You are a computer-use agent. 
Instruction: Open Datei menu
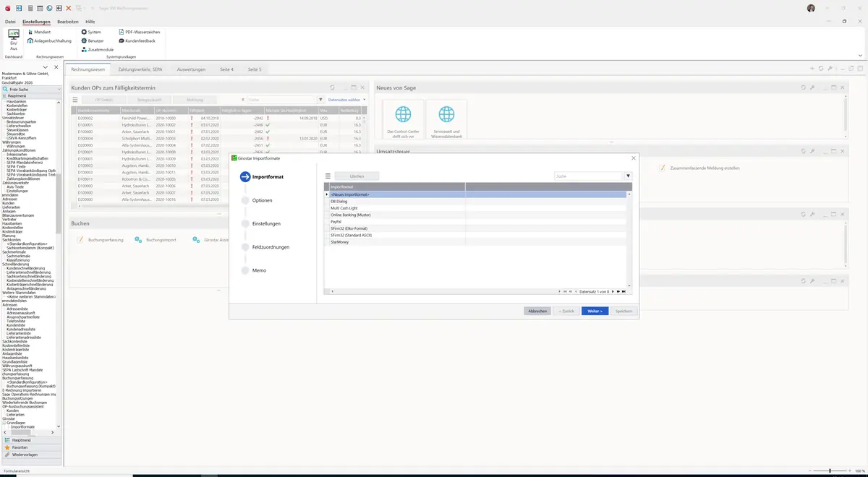[10, 22]
